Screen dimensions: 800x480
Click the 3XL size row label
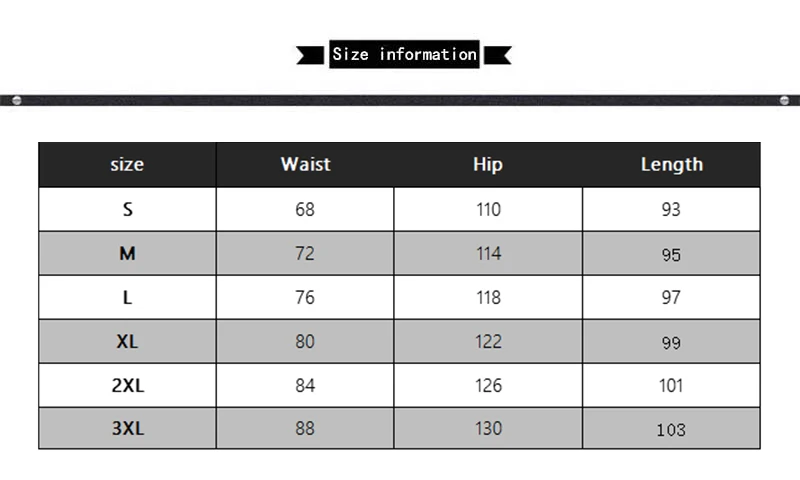[x=128, y=428]
